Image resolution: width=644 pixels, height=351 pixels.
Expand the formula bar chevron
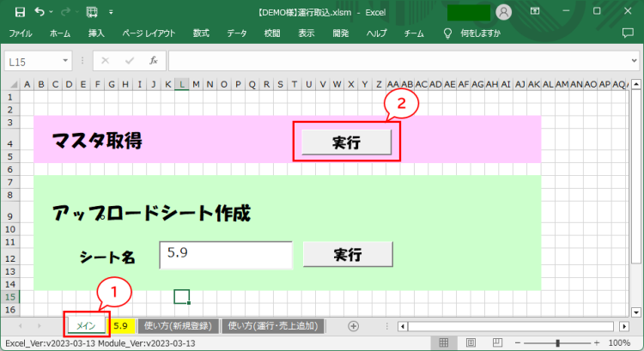click(634, 61)
